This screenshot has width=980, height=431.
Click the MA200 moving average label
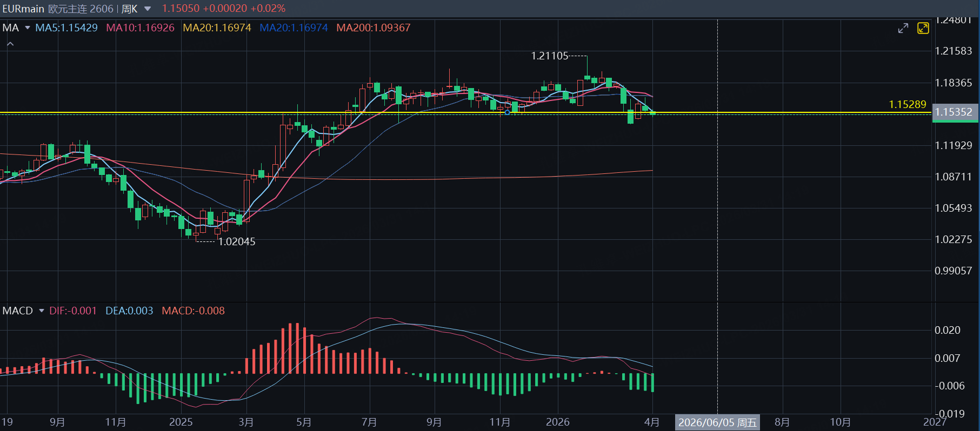[373, 28]
